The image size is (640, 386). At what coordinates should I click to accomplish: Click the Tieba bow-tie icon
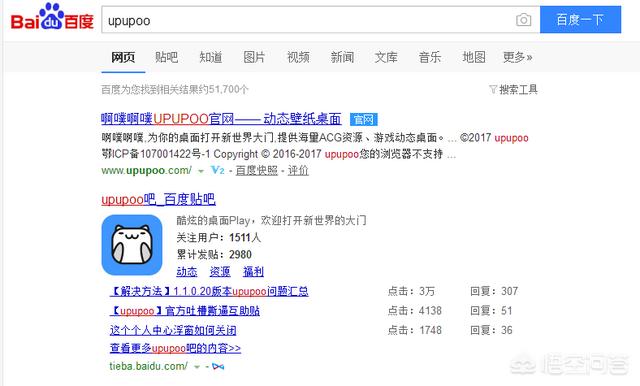[x=218, y=366]
